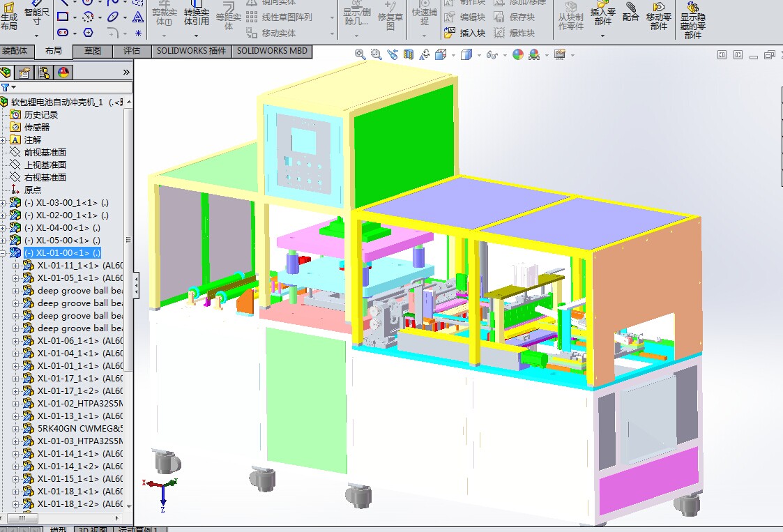Open the Edit Appearance color sphere
783x532 pixels.
518,54
